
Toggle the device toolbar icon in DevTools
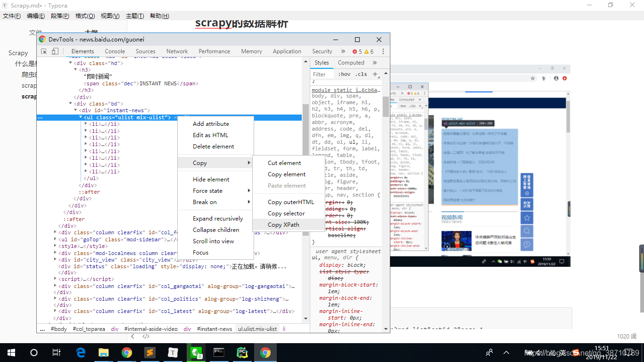pos(55,51)
